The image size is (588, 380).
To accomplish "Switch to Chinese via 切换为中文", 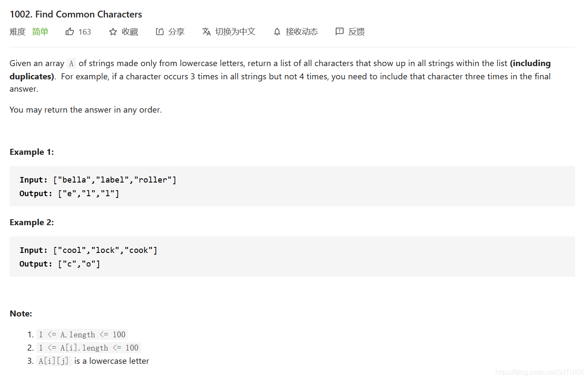I will click(235, 32).
